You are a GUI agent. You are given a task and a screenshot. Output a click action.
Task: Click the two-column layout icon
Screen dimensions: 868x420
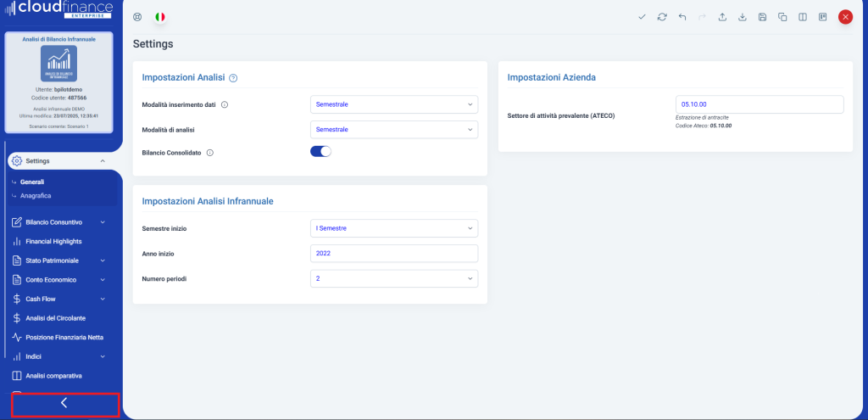click(x=803, y=17)
